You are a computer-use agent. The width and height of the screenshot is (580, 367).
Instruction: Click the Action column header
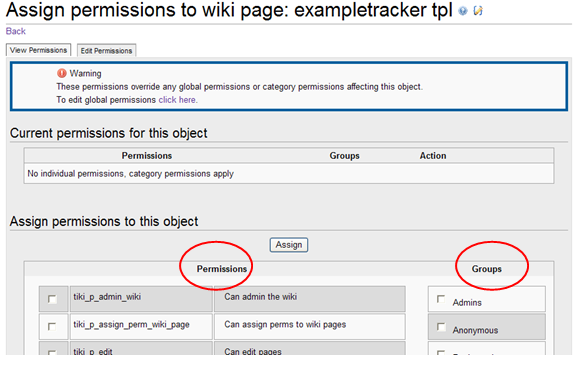point(433,156)
